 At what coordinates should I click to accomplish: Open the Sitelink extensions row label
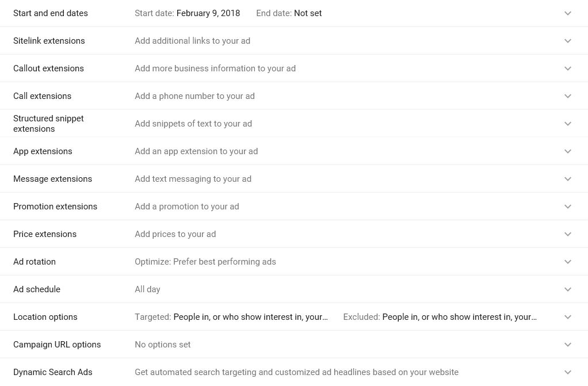click(49, 40)
